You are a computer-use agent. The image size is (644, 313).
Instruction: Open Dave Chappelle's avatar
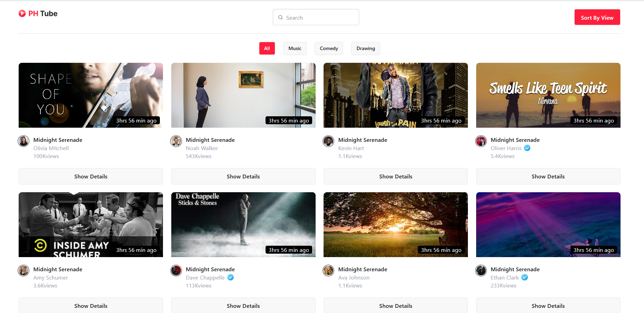176,271
